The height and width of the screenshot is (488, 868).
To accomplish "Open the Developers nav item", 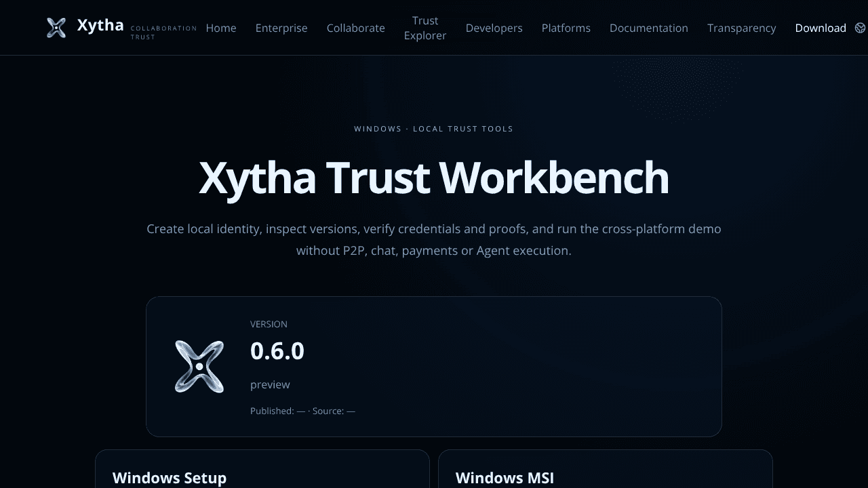I will 494,28.
